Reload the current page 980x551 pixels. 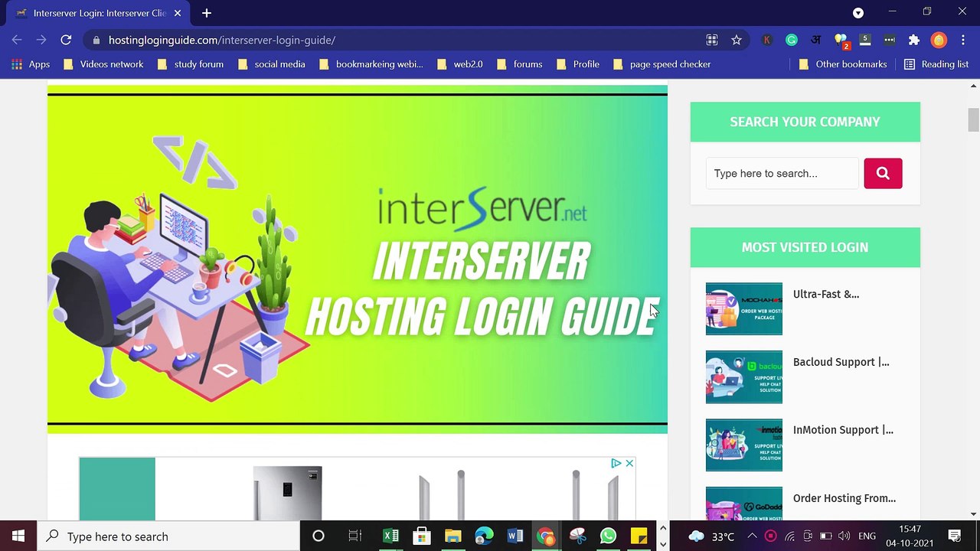click(x=66, y=40)
